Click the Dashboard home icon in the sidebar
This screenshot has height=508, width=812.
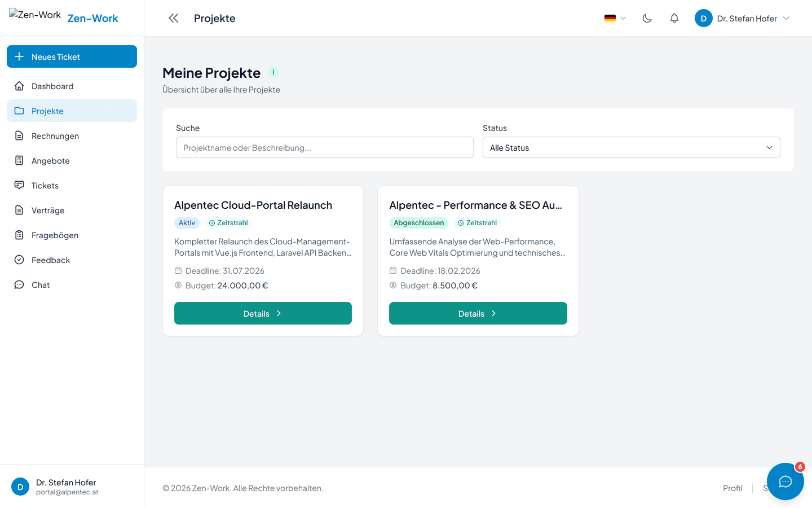19,86
